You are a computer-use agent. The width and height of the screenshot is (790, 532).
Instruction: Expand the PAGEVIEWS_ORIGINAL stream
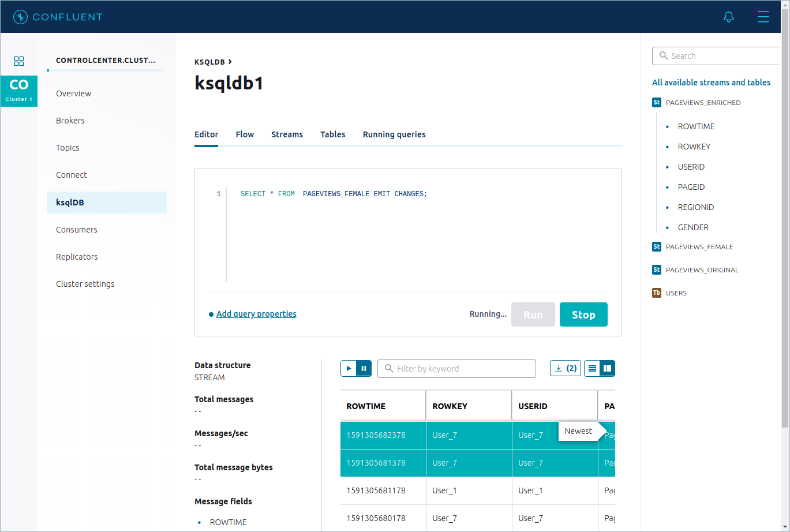(702, 270)
